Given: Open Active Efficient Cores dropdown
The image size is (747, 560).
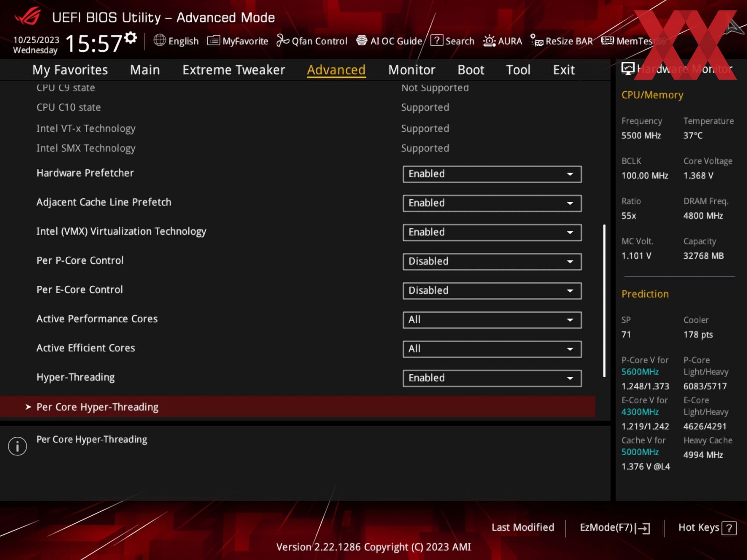Looking at the screenshot, I should tap(492, 349).
